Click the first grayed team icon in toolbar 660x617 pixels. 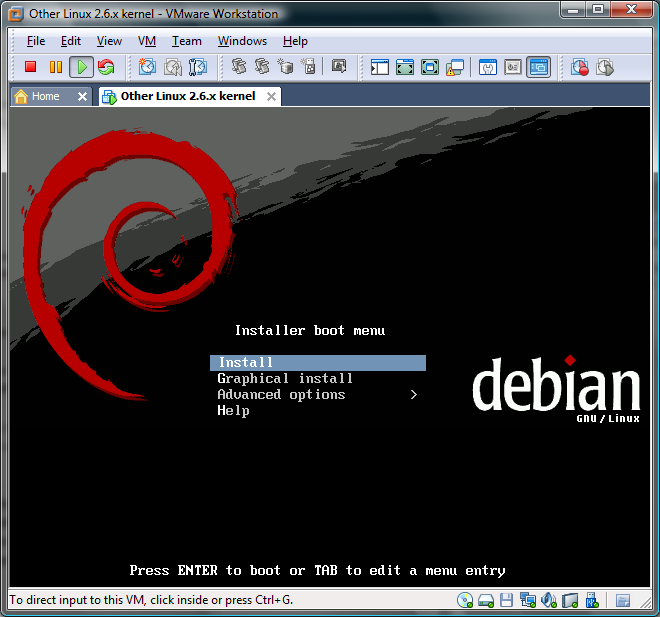point(239,66)
